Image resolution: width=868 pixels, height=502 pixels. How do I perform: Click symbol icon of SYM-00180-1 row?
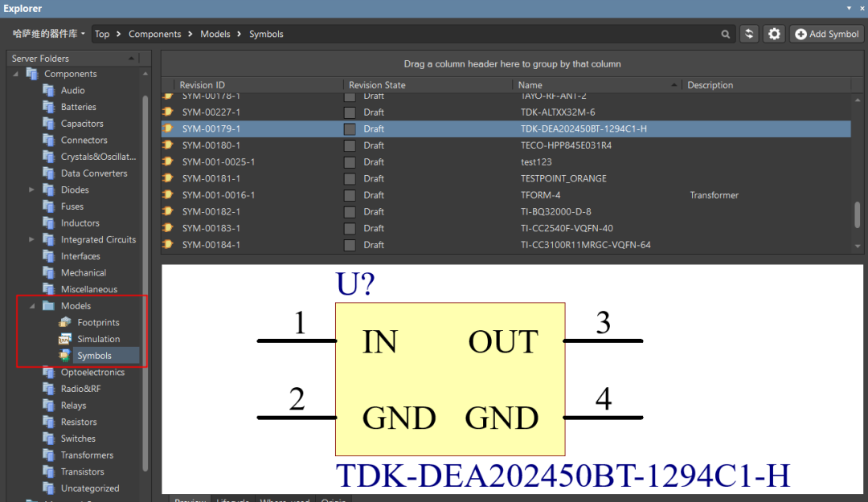(x=168, y=145)
